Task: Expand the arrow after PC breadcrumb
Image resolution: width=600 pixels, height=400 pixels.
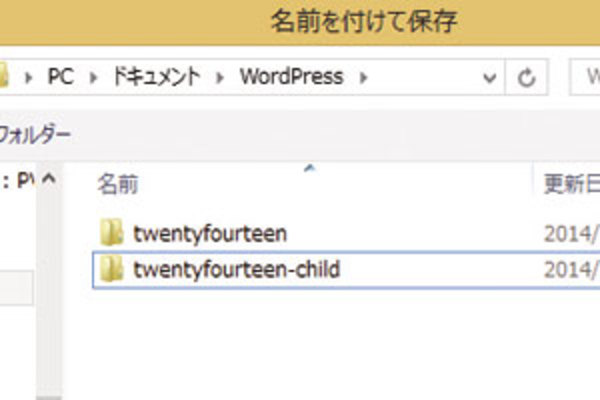Action: click(x=93, y=78)
